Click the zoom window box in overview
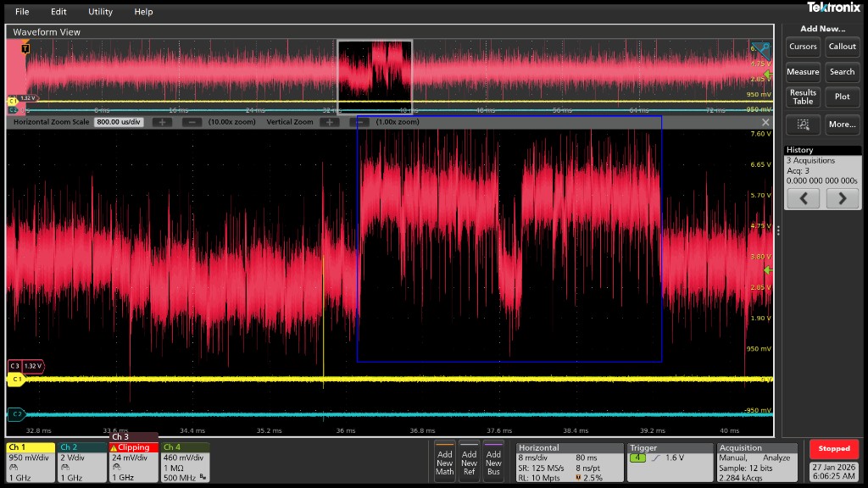 375,76
